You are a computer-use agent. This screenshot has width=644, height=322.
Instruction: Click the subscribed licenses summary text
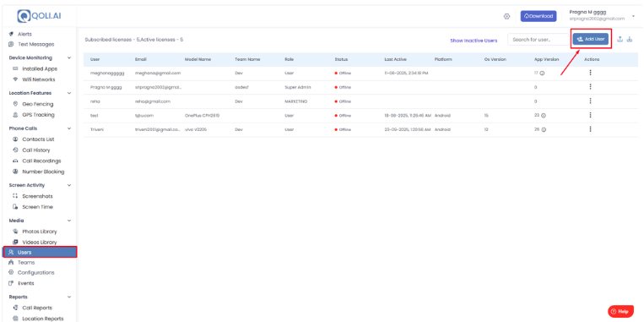134,40
